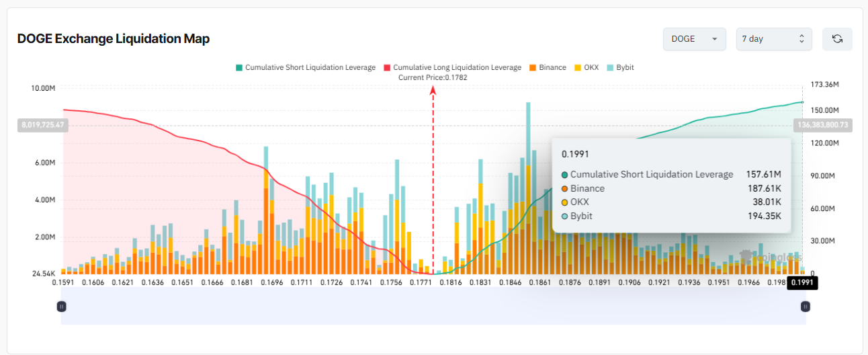The width and height of the screenshot is (868, 355).
Task: Click the Current Price:0.1782 label
Action: point(433,77)
